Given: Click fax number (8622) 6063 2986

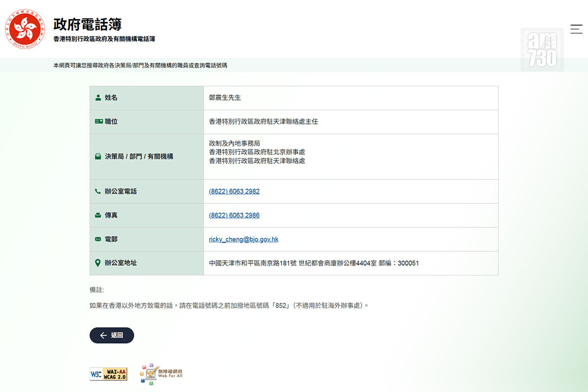Looking at the screenshot, I should click(234, 216).
